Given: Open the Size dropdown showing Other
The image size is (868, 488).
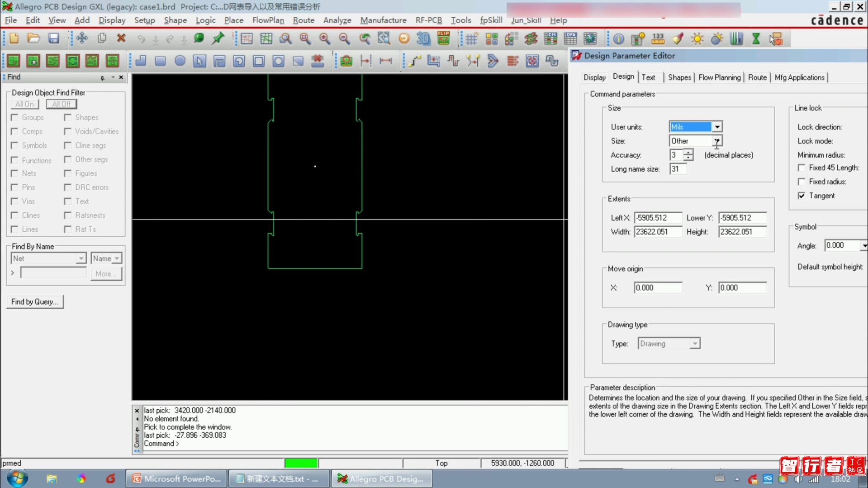Looking at the screenshot, I should click(x=717, y=141).
